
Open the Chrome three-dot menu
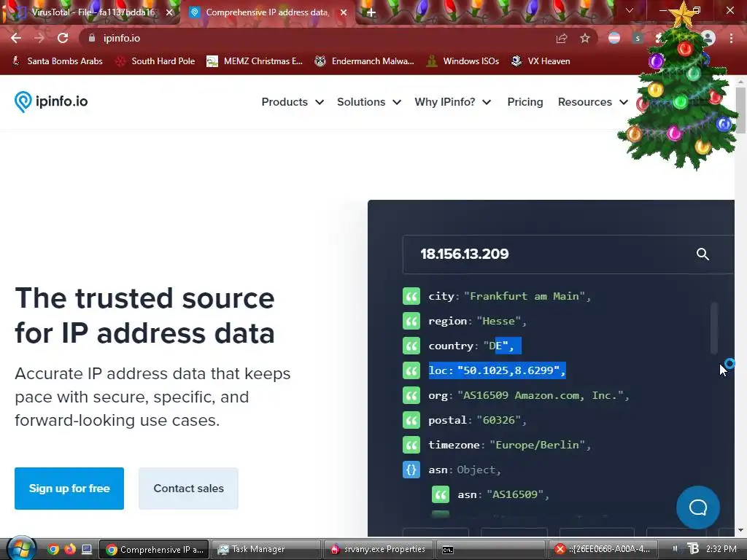pos(731,38)
